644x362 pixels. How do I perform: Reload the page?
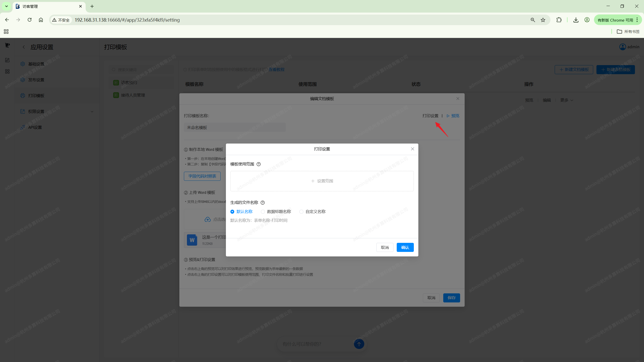click(29, 20)
